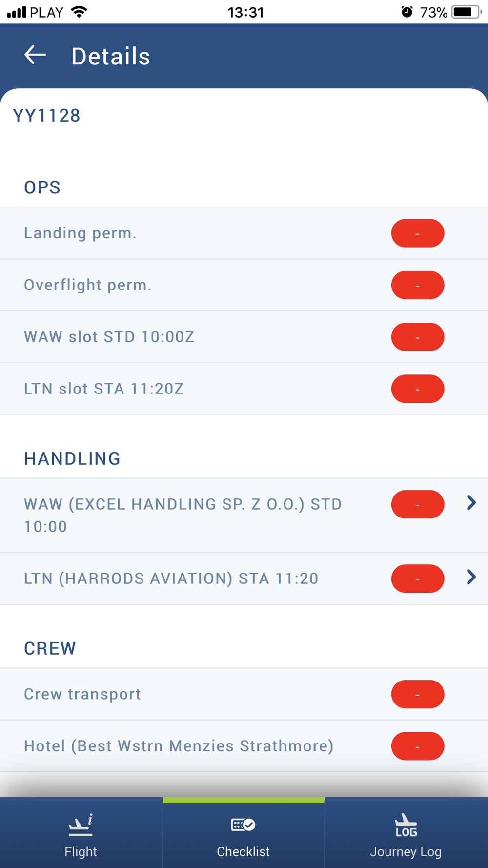Select the Checklist tab icon
The height and width of the screenshot is (868, 488).
tap(243, 825)
